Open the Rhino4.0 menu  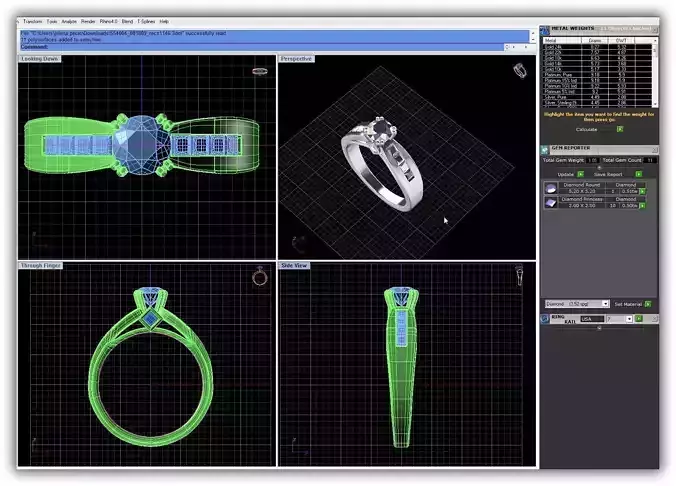coord(108,21)
